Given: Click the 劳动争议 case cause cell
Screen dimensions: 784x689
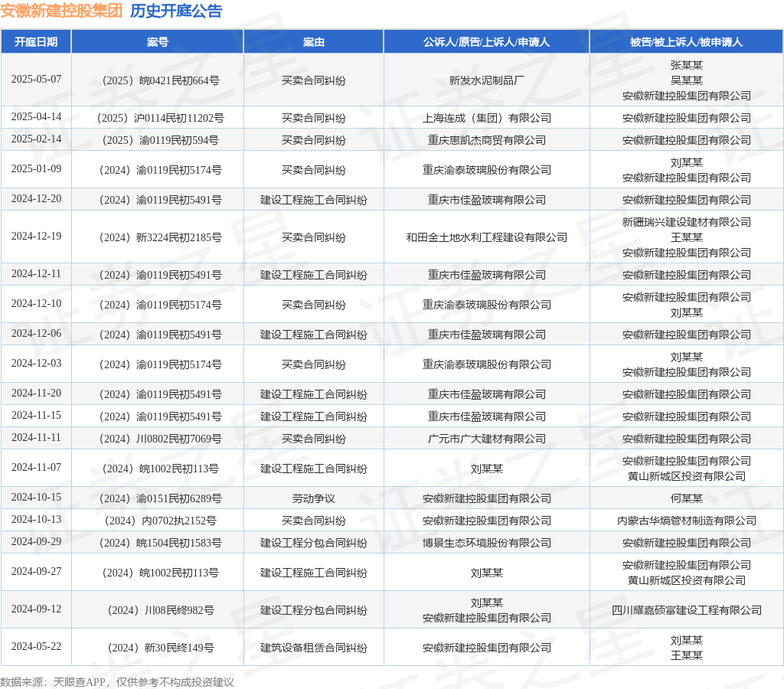Looking at the screenshot, I should coord(313,498).
